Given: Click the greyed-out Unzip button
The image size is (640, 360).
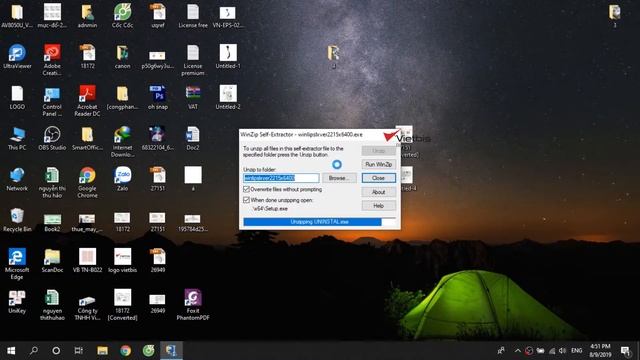Looking at the screenshot, I should (379, 151).
